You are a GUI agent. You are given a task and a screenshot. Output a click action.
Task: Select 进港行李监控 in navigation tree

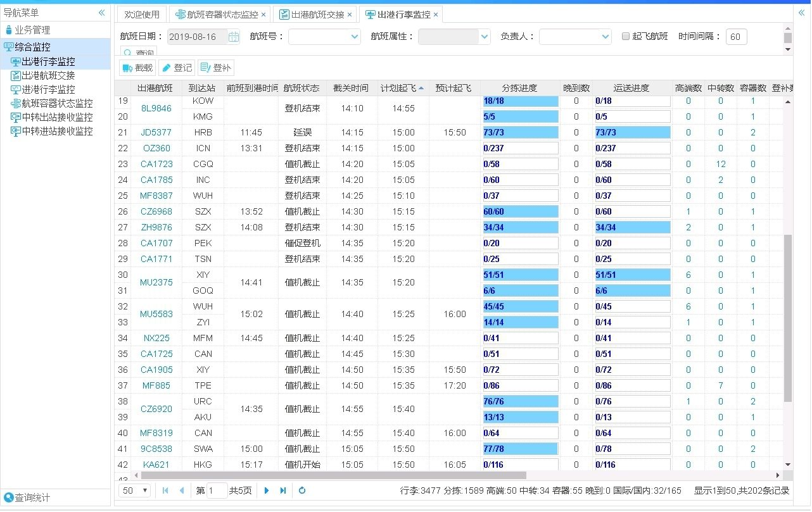tap(48, 89)
